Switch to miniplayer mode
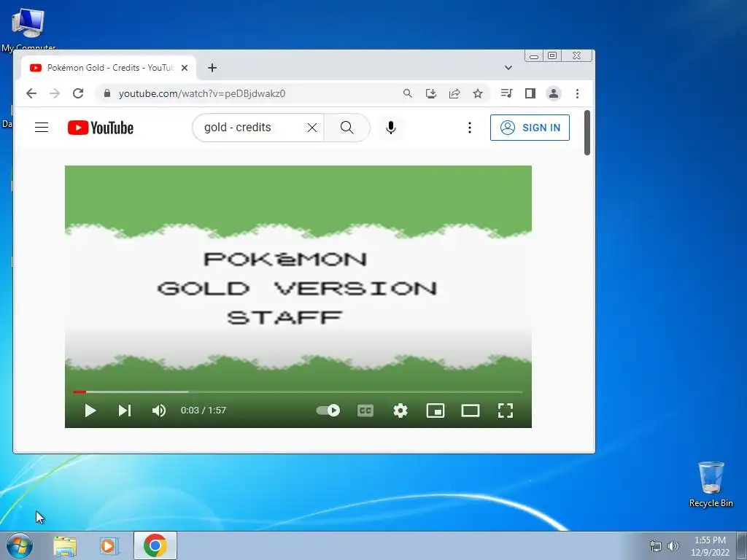Screen dimensions: 747x560 tap(436, 411)
